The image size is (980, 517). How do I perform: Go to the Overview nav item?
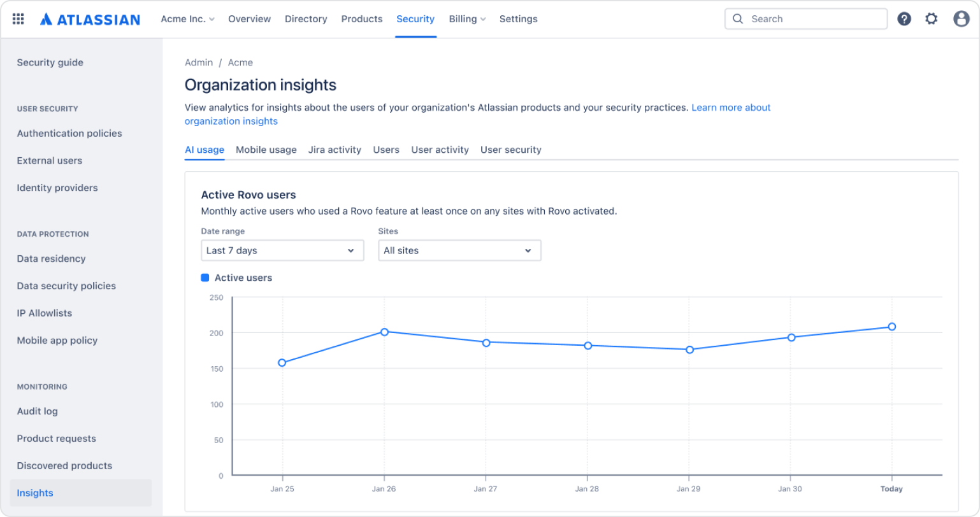pyautogui.click(x=249, y=19)
